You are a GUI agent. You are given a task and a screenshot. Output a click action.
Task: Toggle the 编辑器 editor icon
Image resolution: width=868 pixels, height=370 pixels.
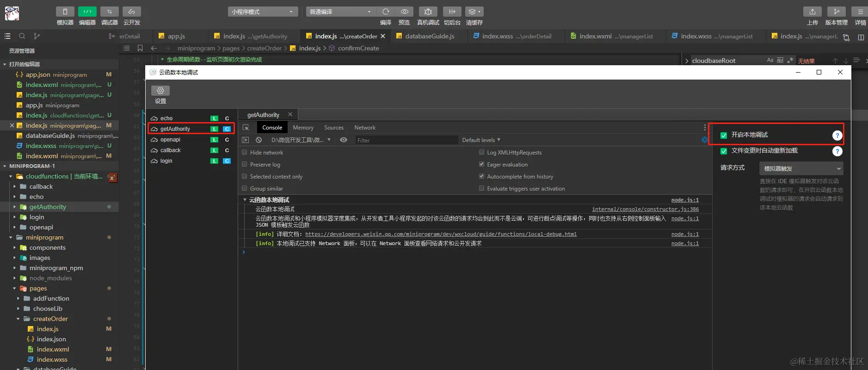pos(87,12)
